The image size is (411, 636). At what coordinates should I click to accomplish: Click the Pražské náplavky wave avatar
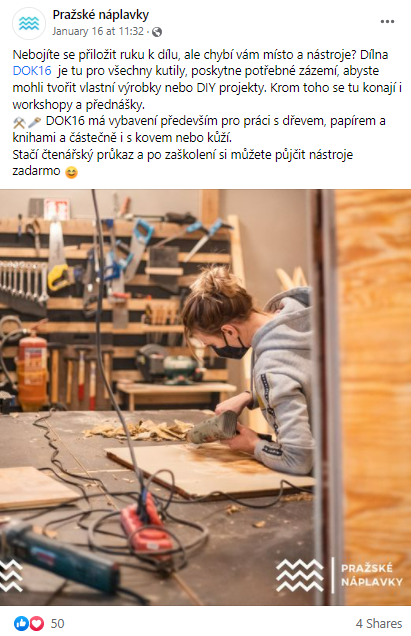29,23
